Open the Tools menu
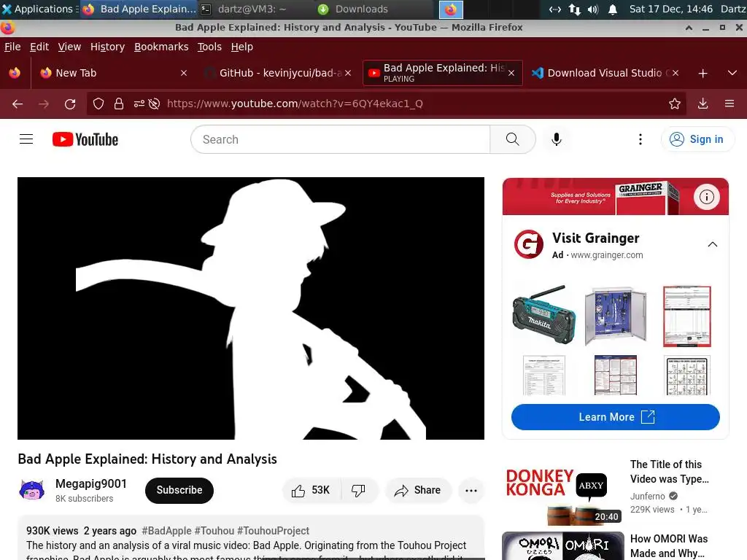 point(209,47)
